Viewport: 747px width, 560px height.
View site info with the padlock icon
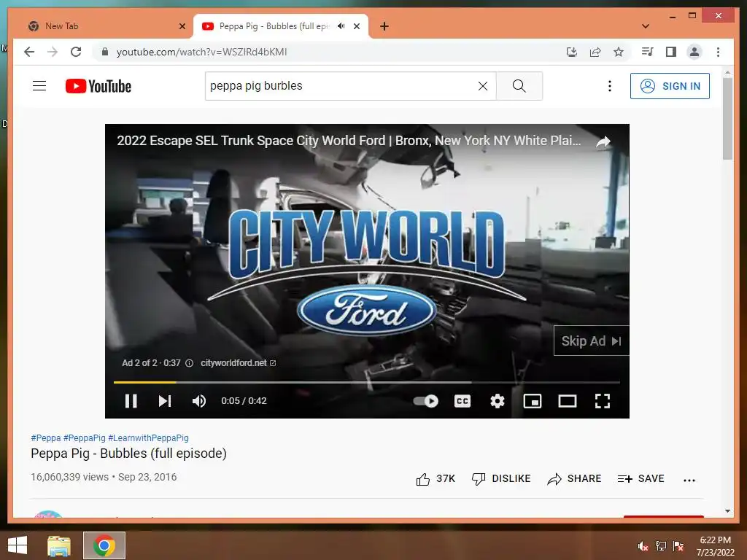(105, 52)
